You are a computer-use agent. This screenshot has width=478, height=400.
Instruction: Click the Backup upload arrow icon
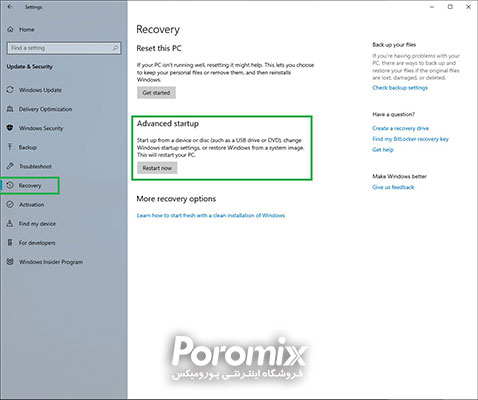tap(10, 147)
